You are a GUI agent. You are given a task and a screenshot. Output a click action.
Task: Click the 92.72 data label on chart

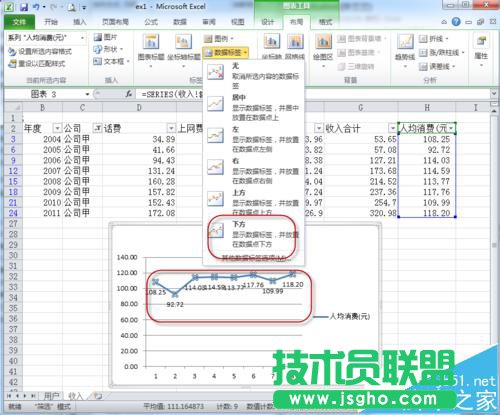pyautogui.click(x=175, y=304)
